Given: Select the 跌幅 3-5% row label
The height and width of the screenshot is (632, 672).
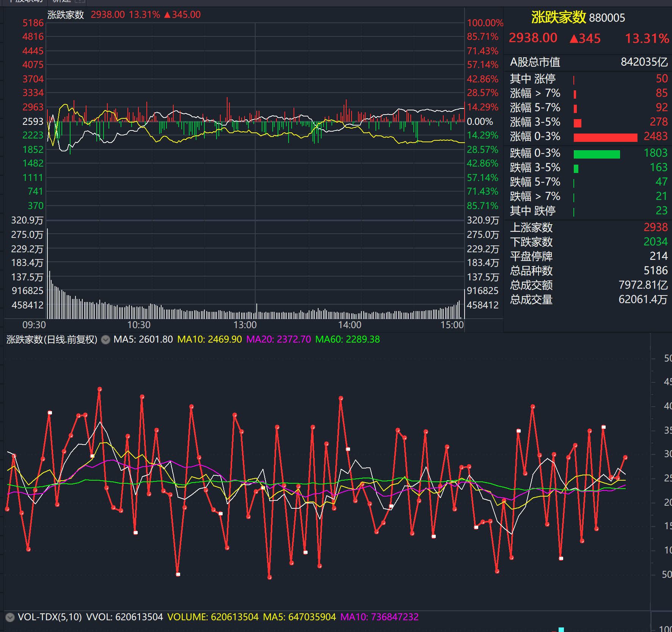Looking at the screenshot, I should (x=535, y=167).
